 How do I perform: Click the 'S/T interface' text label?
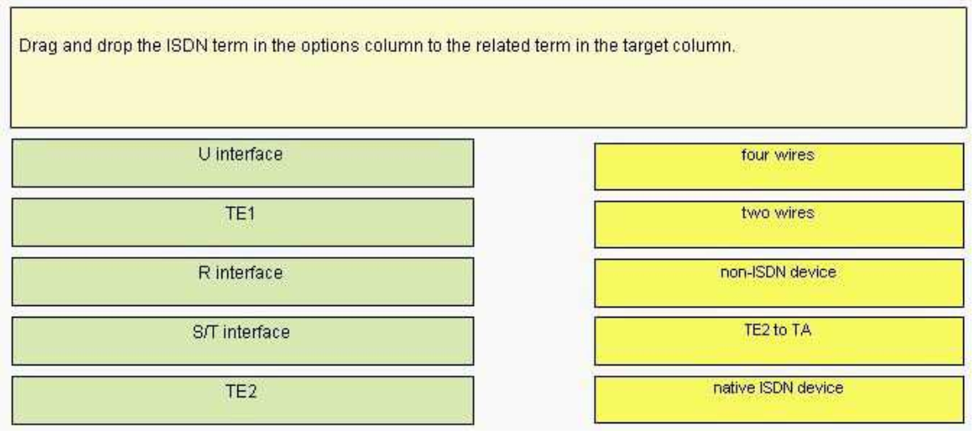tap(242, 332)
